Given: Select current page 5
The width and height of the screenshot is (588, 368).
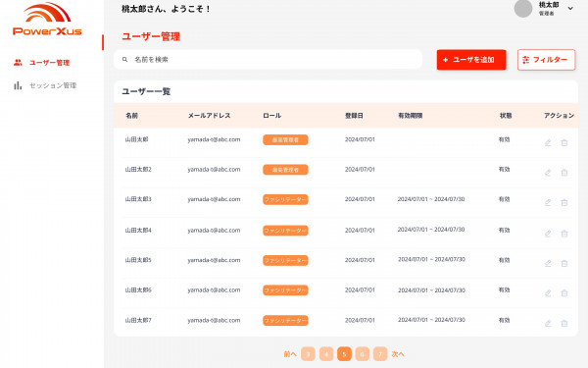Looking at the screenshot, I should pos(344,354).
